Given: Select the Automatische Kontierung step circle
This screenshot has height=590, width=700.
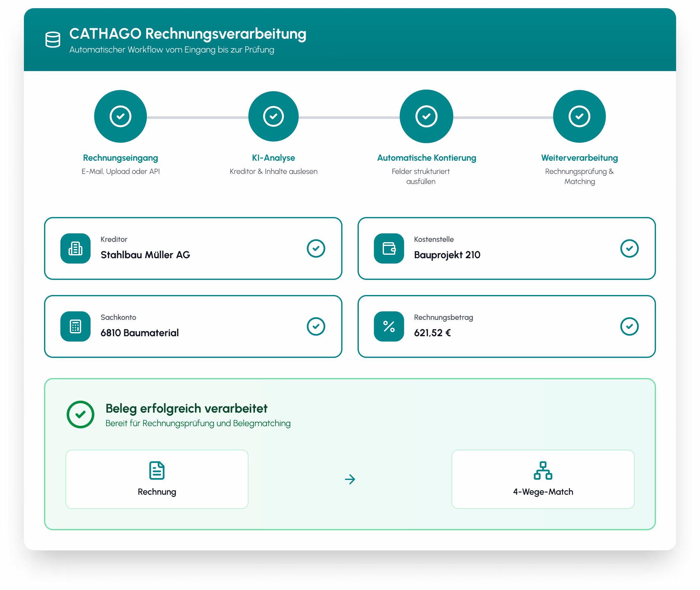Looking at the screenshot, I should (426, 116).
